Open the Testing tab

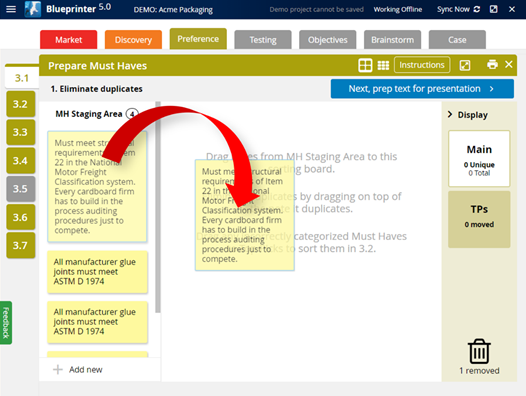263,40
